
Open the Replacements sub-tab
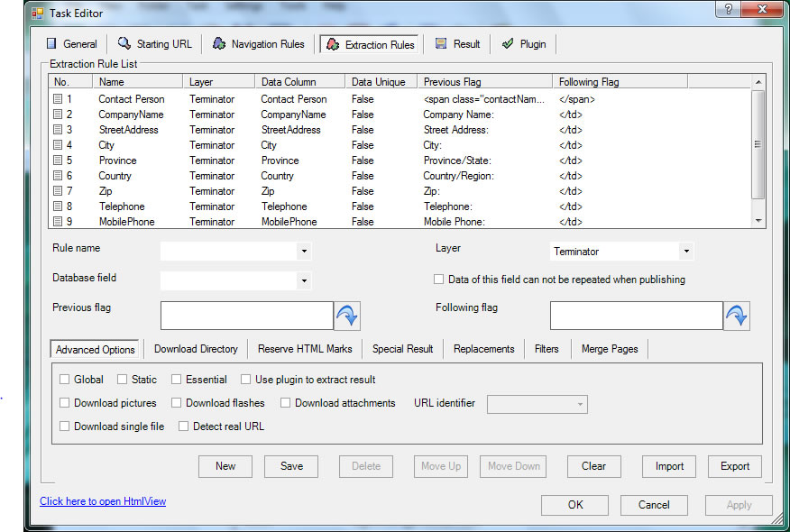(483, 349)
